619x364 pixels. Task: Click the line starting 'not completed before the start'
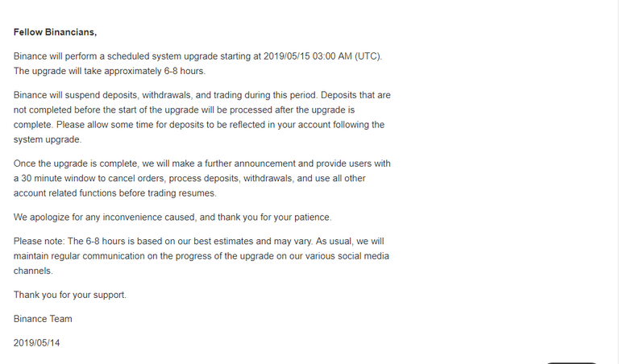184,110
